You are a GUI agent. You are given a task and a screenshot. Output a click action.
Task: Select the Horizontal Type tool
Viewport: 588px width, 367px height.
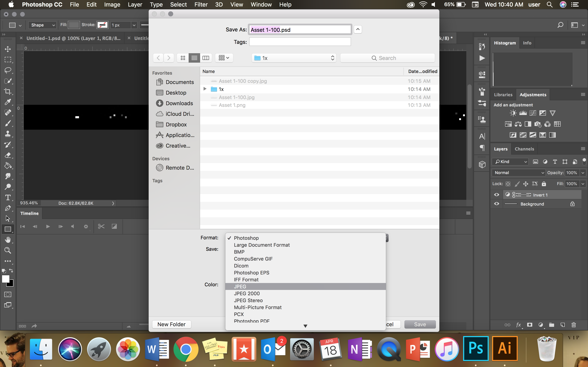coord(8,198)
